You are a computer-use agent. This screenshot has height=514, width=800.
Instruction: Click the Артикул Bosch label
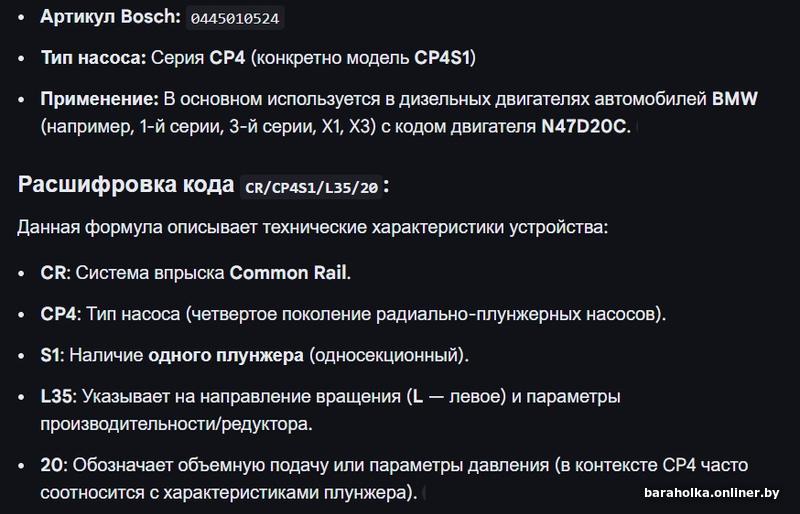(110, 17)
